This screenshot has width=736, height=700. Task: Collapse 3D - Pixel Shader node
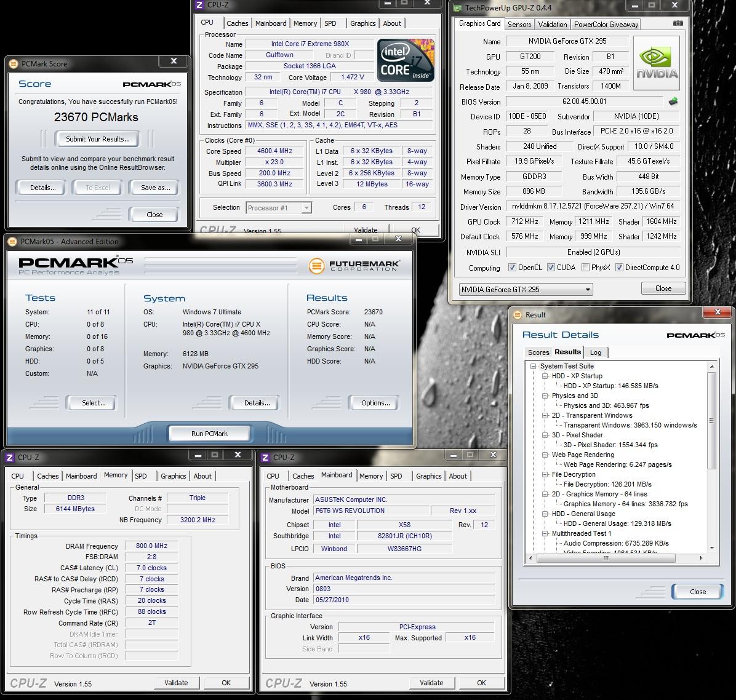coord(545,435)
